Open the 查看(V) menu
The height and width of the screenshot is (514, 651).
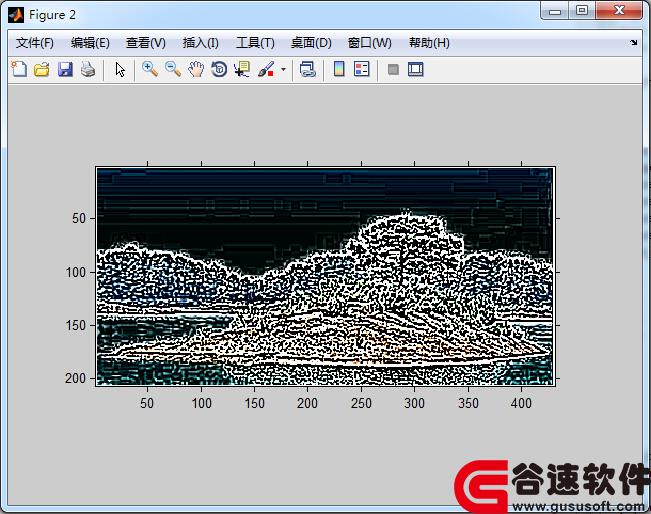[146, 43]
